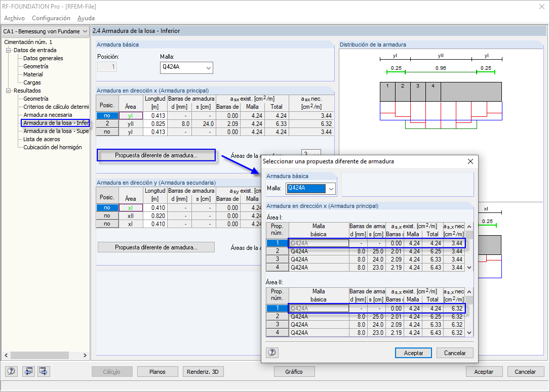Click the Planos button
Screen dimensions: 550x392
[158, 372]
